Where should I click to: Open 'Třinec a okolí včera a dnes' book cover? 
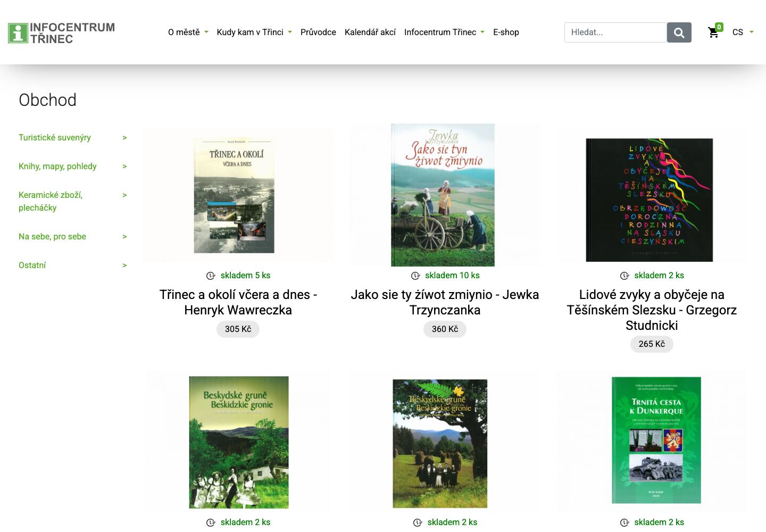coord(234,196)
